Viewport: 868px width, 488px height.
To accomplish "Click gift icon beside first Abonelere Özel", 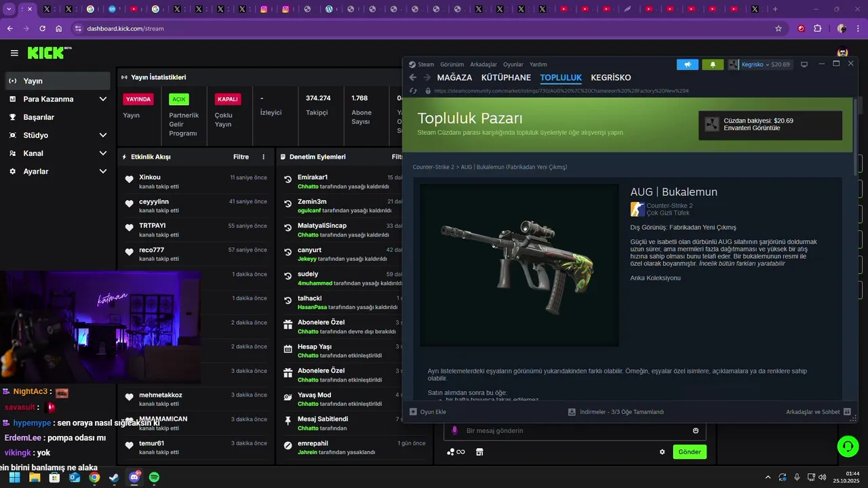I will (x=288, y=325).
